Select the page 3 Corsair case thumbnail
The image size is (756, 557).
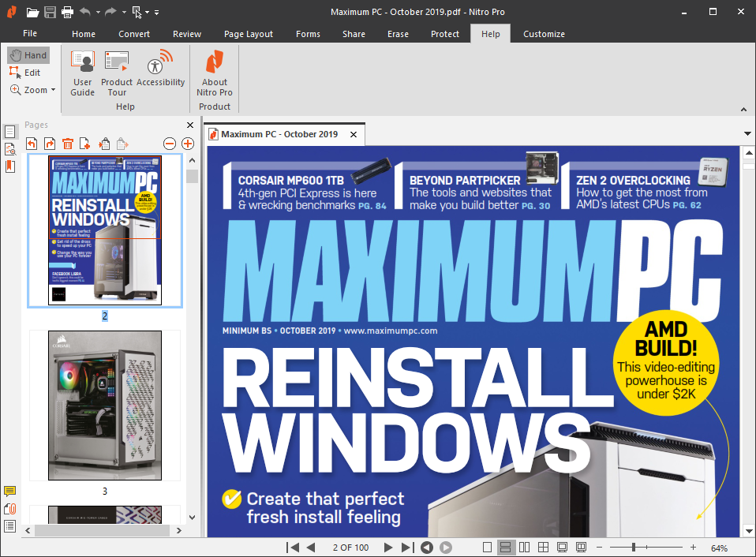(105, 406)
